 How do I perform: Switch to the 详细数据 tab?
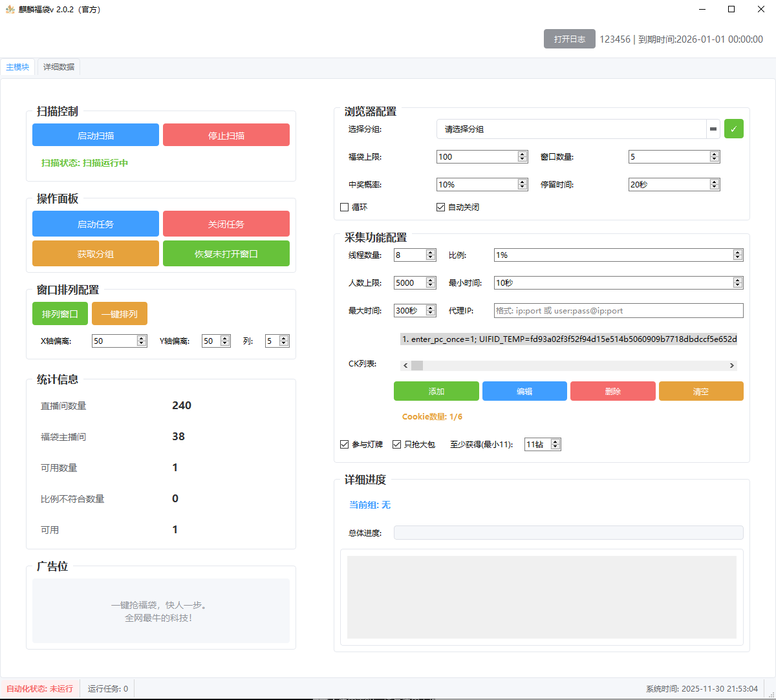tap(58, 67)
